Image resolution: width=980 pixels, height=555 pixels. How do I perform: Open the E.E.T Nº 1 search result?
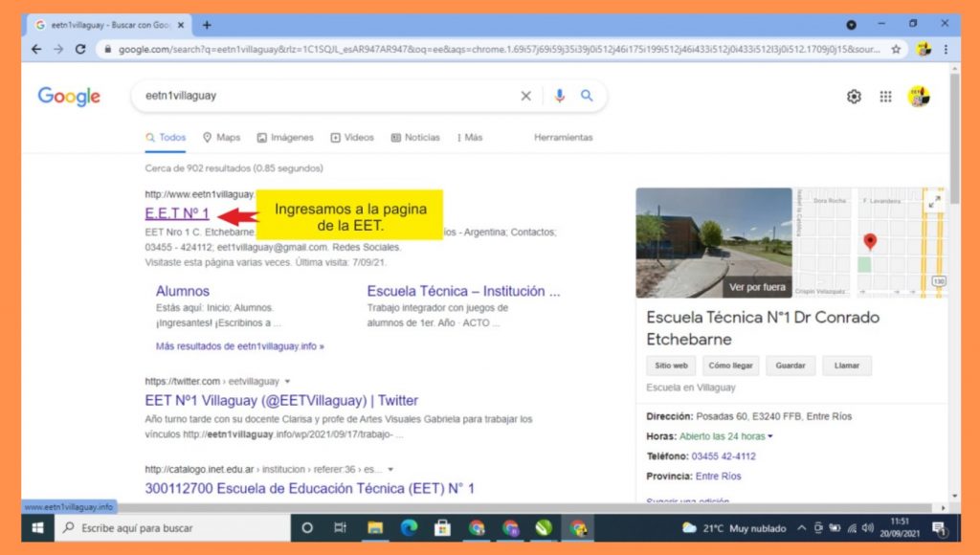177,212
